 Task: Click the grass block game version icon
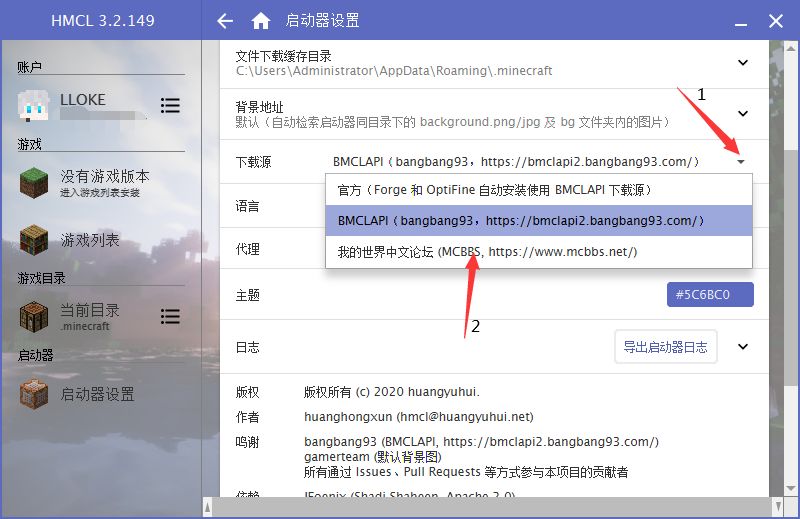34,183
